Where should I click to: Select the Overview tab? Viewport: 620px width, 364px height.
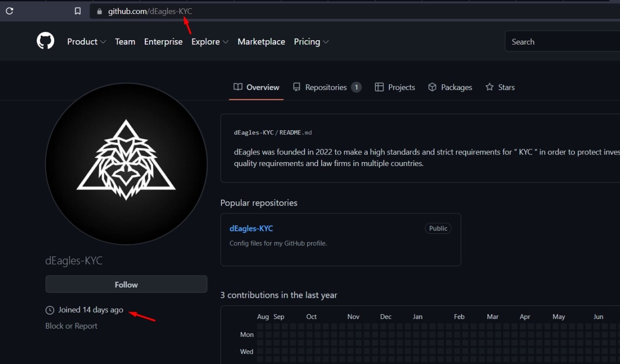coord(256,87)
